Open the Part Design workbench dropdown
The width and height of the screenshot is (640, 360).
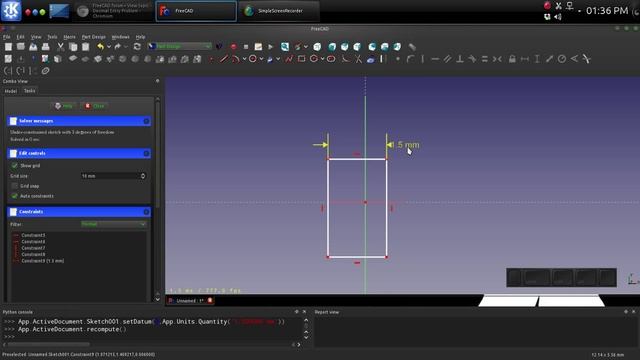tap(180, 47)
